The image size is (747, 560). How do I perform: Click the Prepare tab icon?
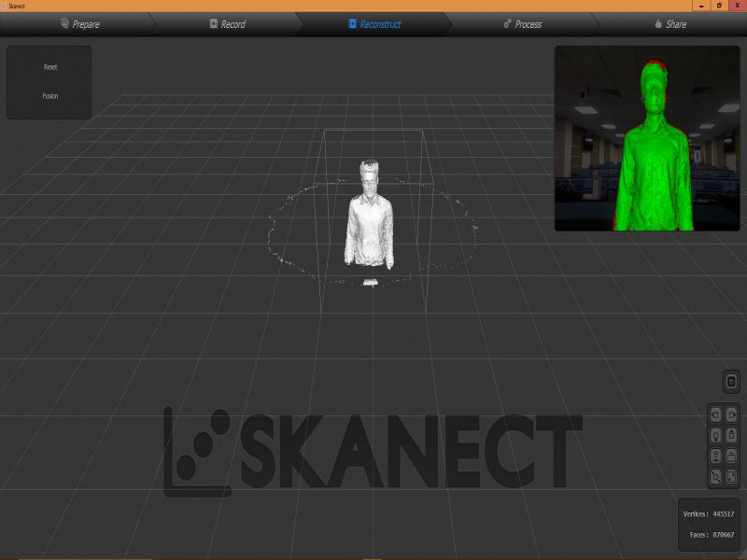tap(64, 23)
